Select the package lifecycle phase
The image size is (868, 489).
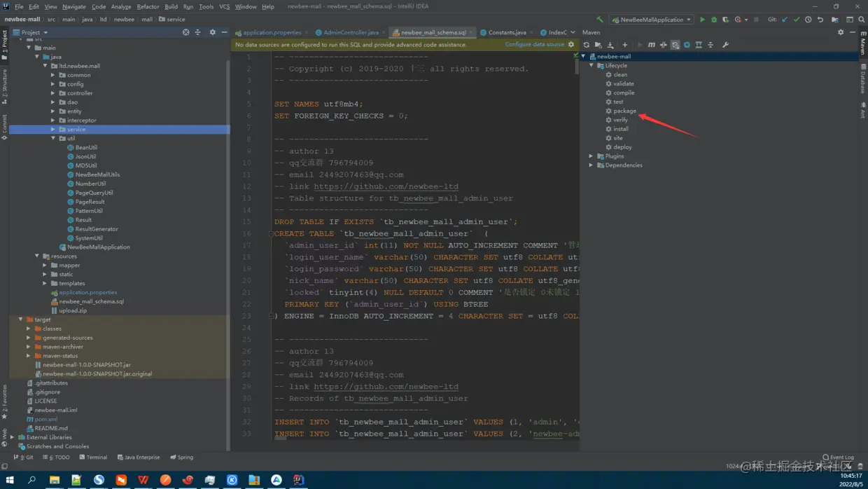(624, 111)
